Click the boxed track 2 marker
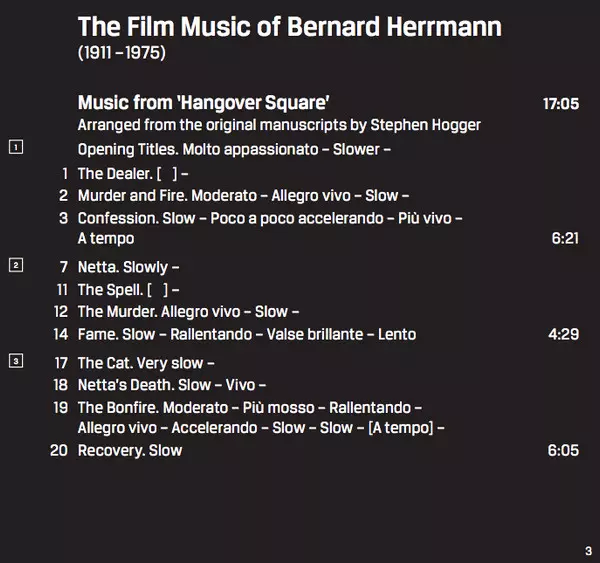The image size is (600, 563). 16,265
